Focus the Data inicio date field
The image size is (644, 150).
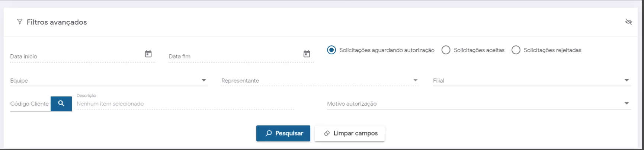74,57
